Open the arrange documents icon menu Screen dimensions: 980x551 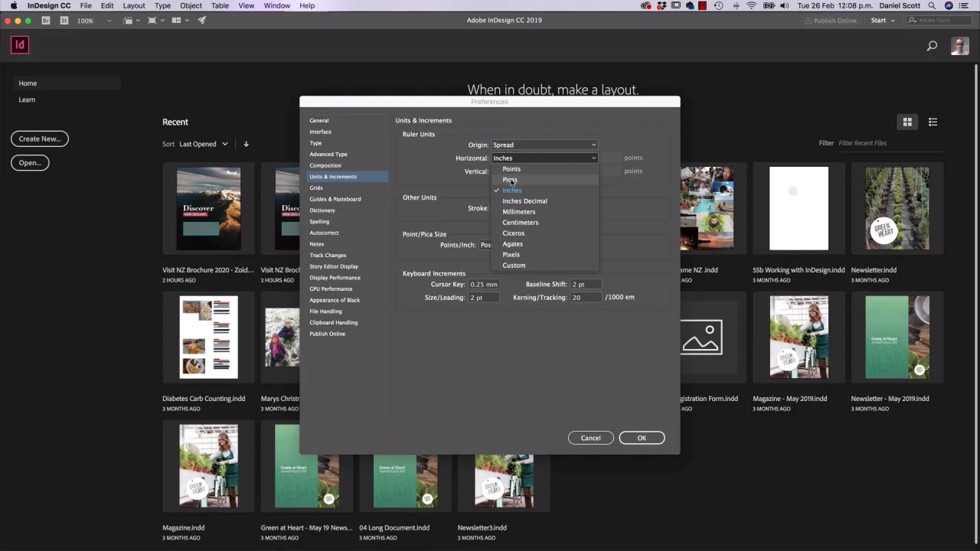coord(179,21)
